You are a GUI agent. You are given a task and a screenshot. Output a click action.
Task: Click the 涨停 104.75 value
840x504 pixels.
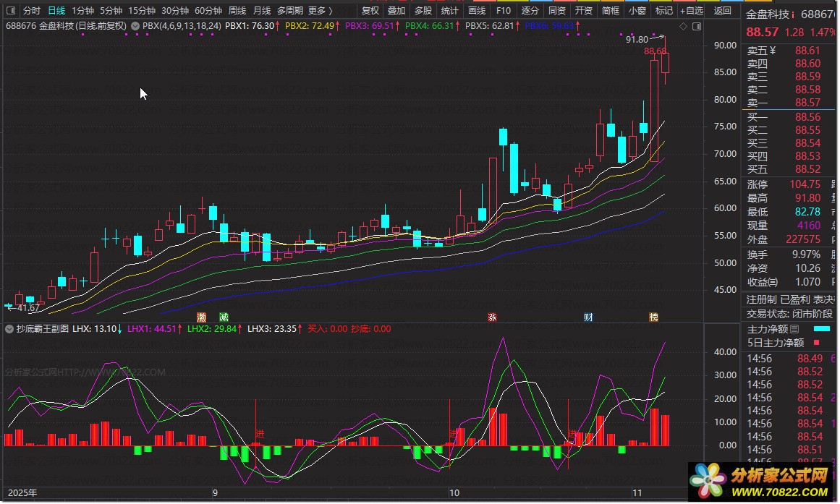pyautogui.click(x=805, y=184)
